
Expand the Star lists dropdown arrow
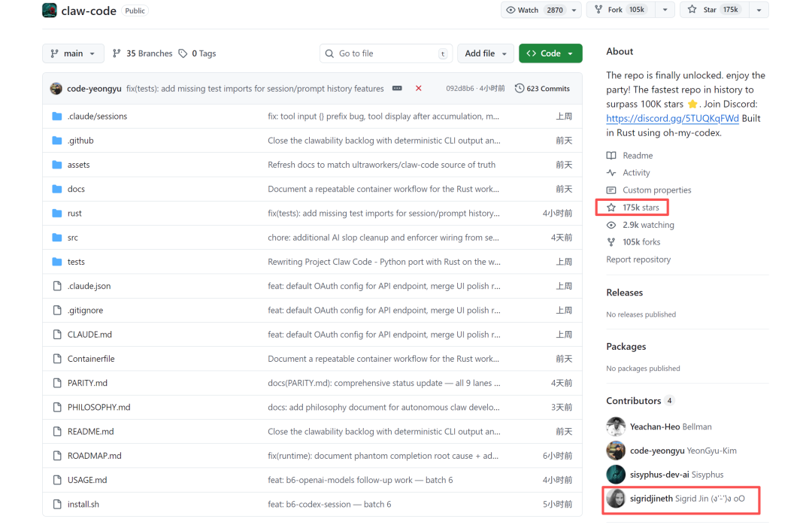(758, 10)
